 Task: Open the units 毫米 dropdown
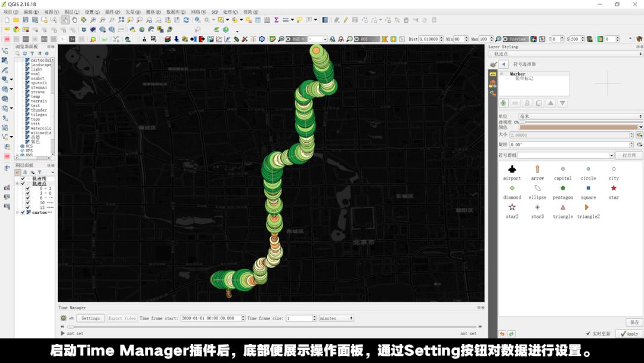[x=581, y=116]
